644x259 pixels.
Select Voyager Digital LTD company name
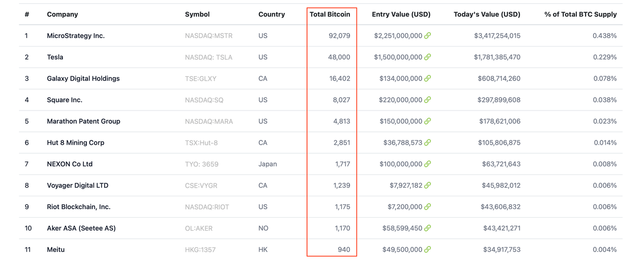tap(78, 186)
